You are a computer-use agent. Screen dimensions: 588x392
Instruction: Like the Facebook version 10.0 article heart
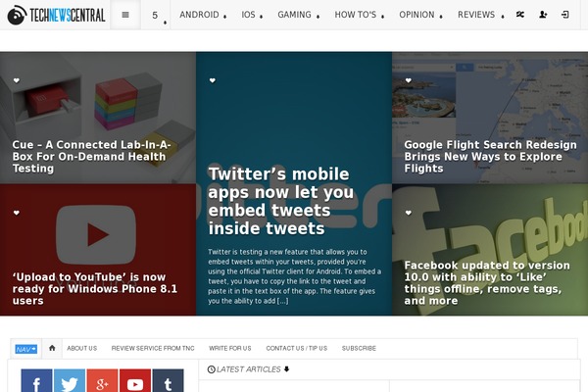coord(409,213)
